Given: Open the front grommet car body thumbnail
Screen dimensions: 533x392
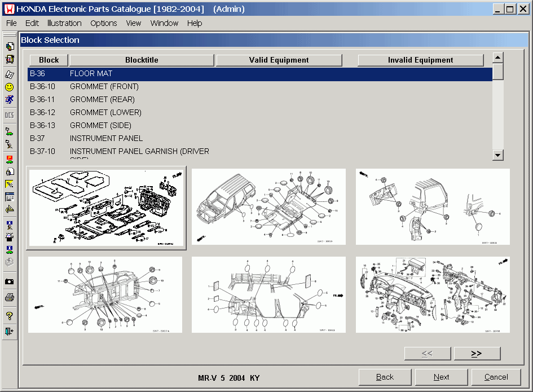Looking at the screenshot, I should [268, 206].
